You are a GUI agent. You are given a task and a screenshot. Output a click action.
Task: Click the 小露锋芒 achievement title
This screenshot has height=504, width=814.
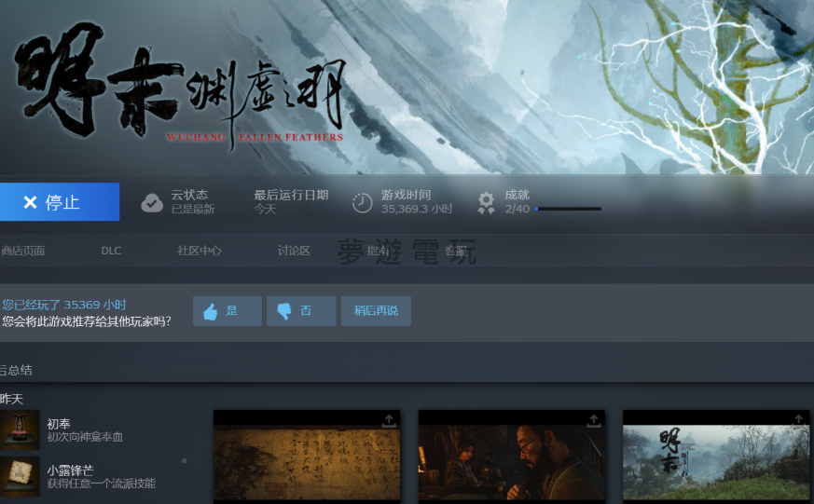pos(70,470)
